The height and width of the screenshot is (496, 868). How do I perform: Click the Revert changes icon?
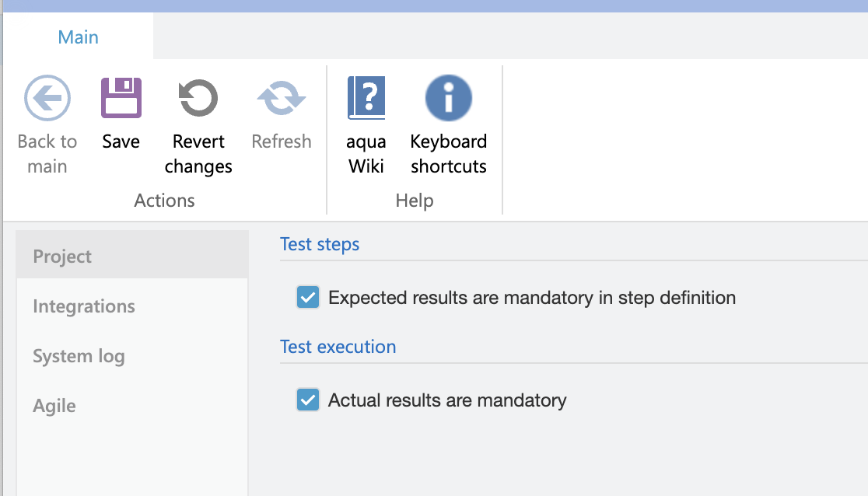click(x=198, y=98)
